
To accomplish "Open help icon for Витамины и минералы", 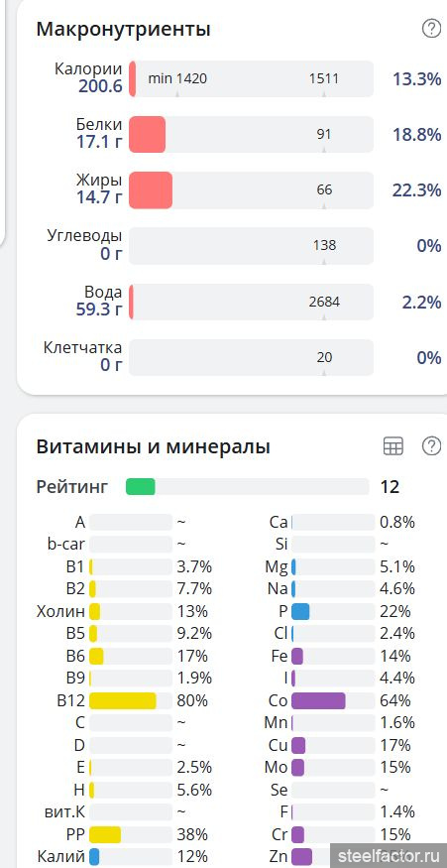I will coord(431,445).
